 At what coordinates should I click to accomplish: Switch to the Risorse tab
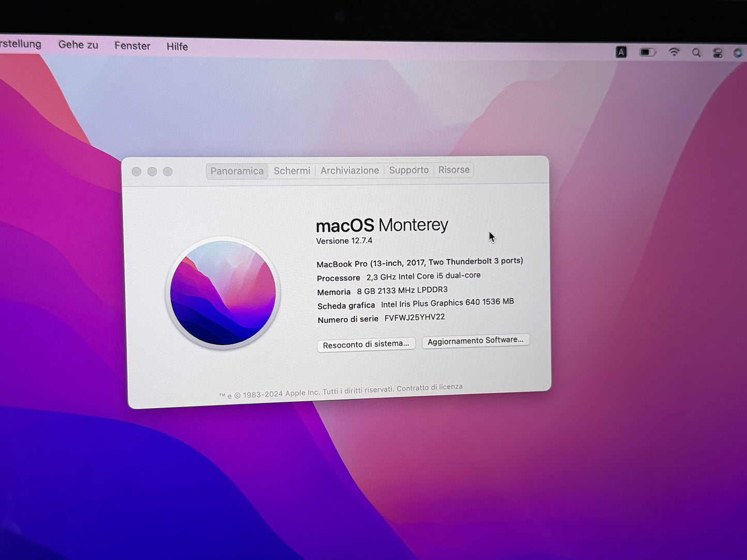pos(454,169)
